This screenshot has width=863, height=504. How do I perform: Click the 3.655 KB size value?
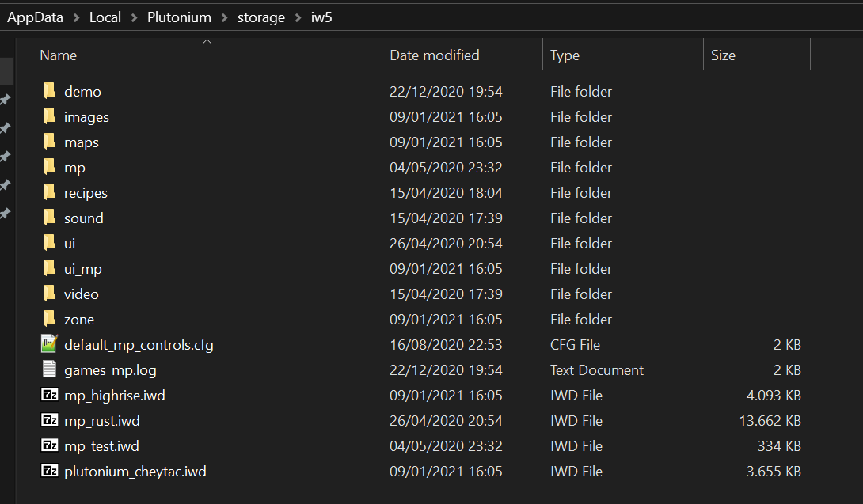[x=774, y=471]
